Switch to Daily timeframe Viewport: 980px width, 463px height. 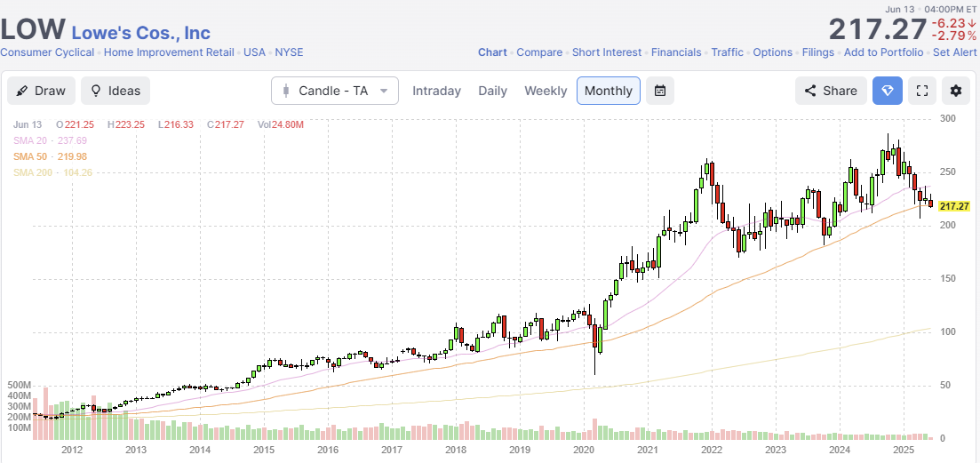[492, 91]
